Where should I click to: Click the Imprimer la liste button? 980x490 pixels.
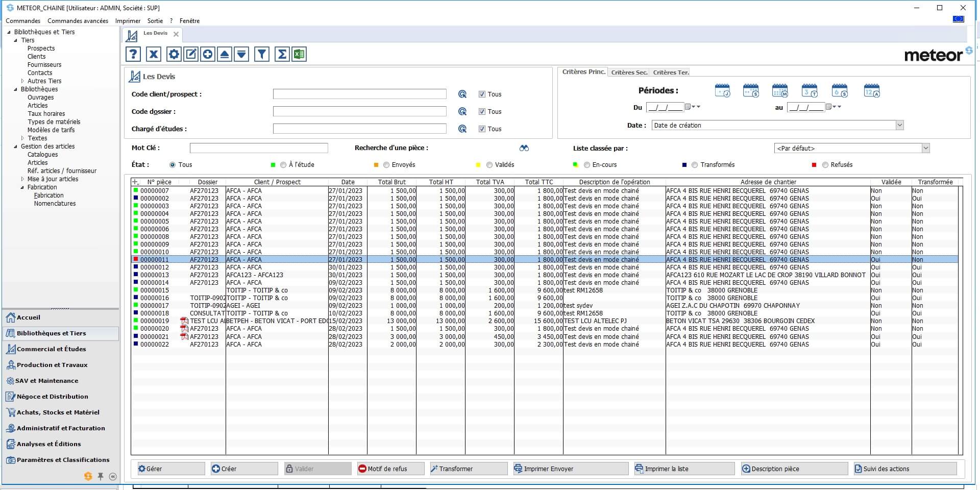[684, 469]
